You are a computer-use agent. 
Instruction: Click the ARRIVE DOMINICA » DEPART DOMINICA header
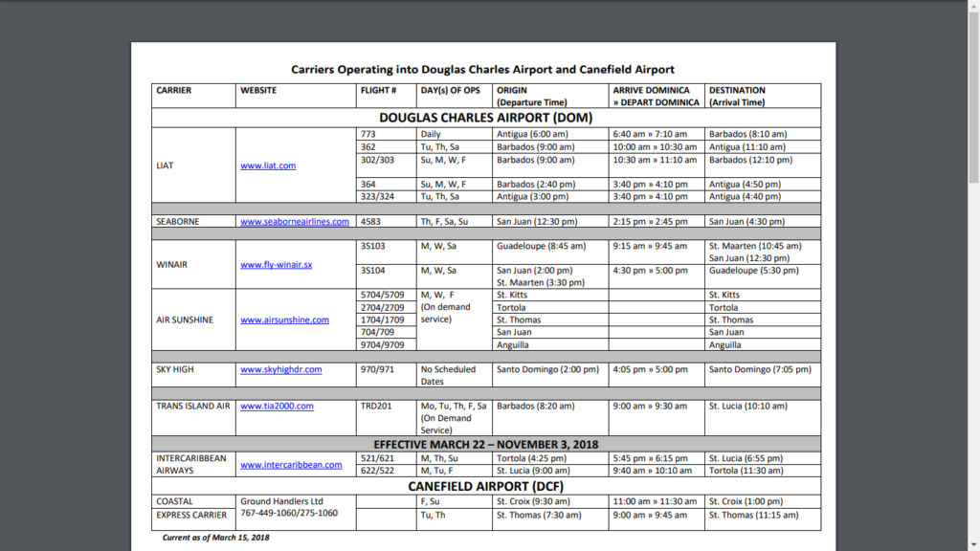point(657,97)
